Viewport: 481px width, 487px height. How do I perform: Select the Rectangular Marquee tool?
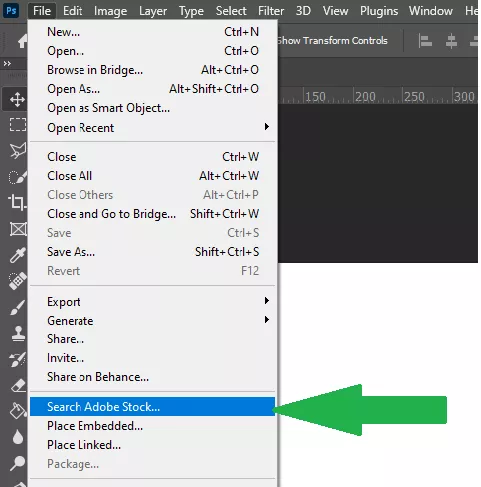click(18, 125)
